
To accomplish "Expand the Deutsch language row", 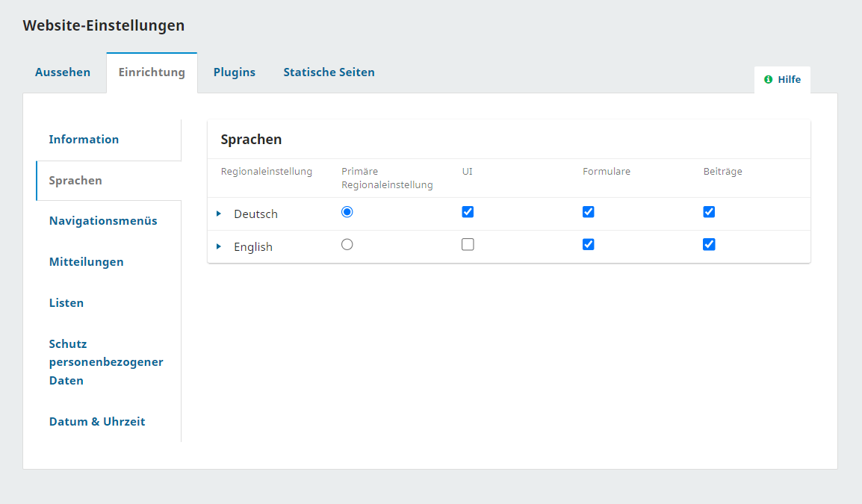I will (219, 214).
